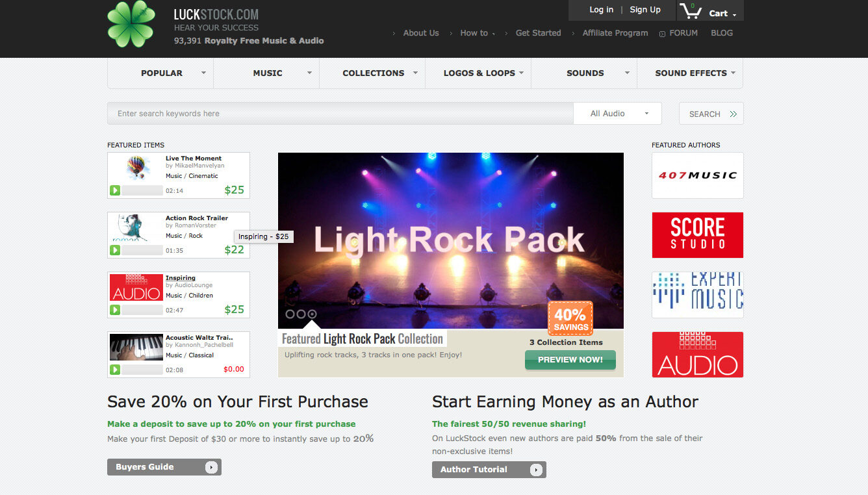Open Expert Music featured author logo
Screen dimensions: 868x495
point(698,295)
